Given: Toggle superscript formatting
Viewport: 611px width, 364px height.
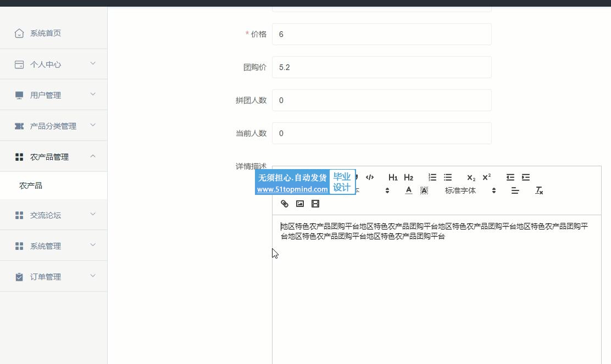Looking at the screenshot, I should point(486,177).
